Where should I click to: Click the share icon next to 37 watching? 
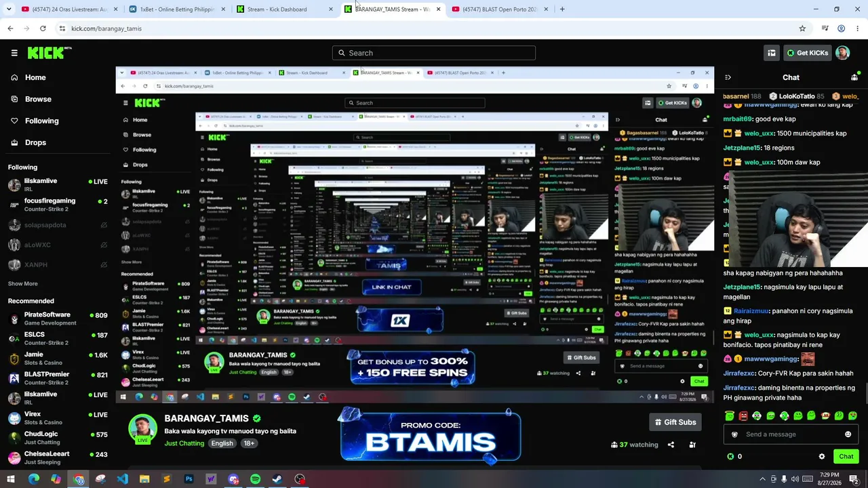click(671, 445)
